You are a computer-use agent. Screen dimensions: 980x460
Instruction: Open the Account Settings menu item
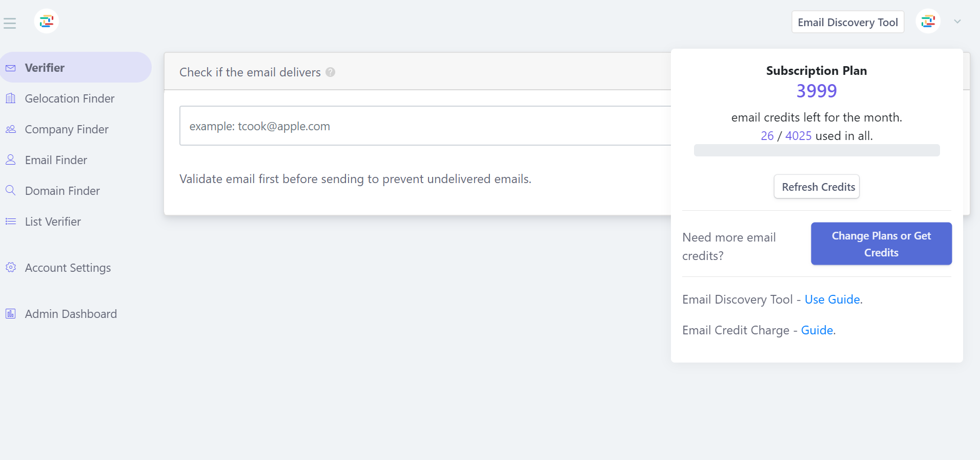point(68,268)
